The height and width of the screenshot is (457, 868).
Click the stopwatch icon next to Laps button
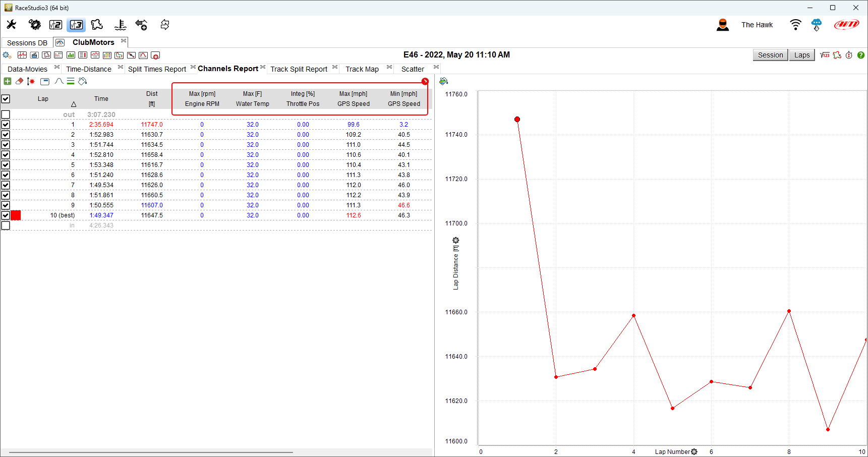click(x=849, y=55)
